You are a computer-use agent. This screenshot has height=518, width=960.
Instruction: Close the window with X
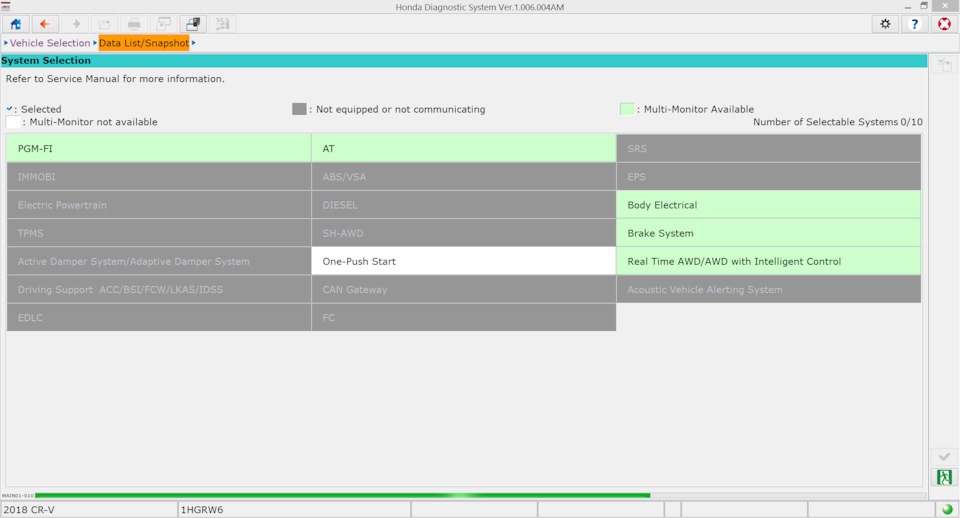945,6
